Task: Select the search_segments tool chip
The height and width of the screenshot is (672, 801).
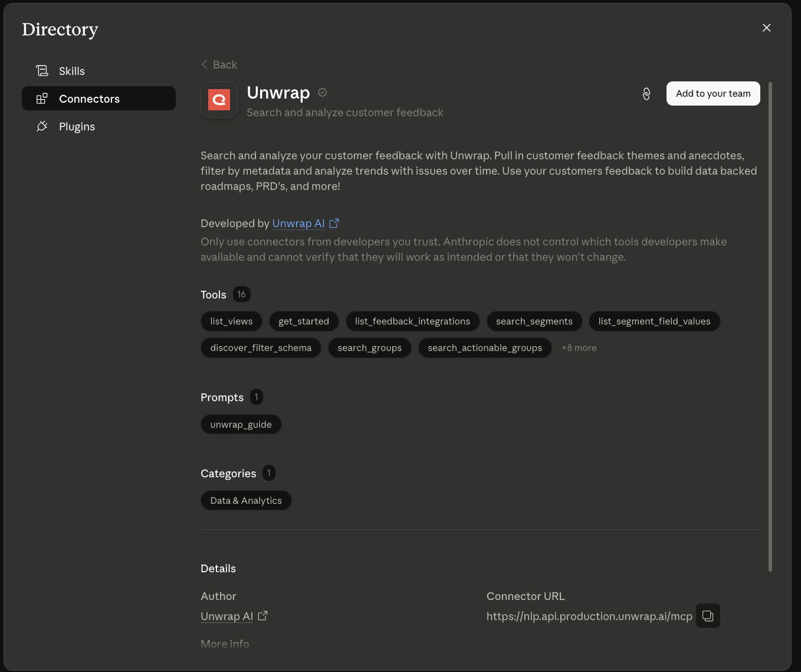Action: [x=534, y=322]
